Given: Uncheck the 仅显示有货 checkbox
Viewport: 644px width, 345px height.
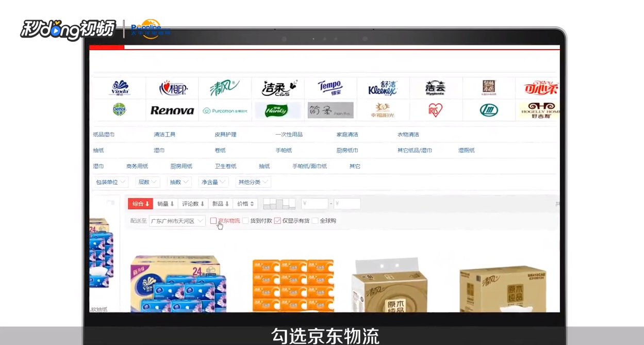Looking at the screenshot, I should coord(277,221).
